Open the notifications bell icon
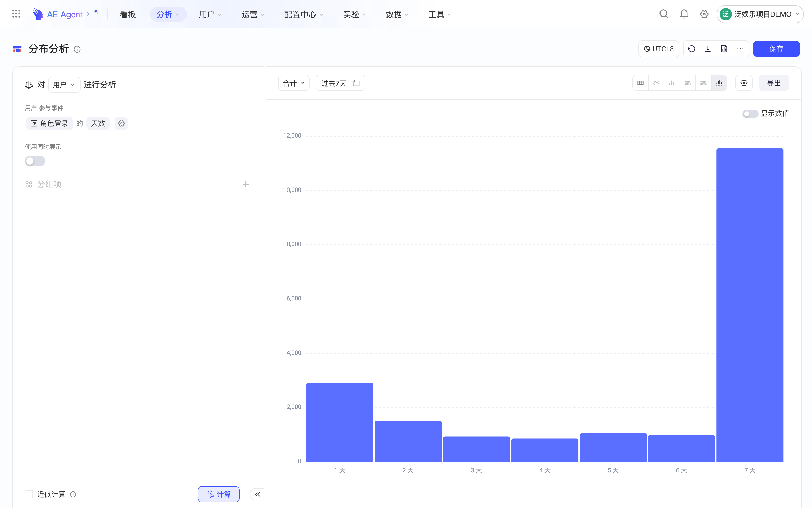The width and height of the screenshot is (812, 508). (x=684, y=14)
